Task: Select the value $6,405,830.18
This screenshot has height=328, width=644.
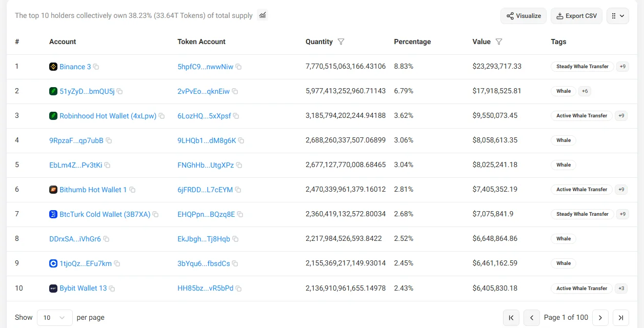Action: [x=495, y=288]
